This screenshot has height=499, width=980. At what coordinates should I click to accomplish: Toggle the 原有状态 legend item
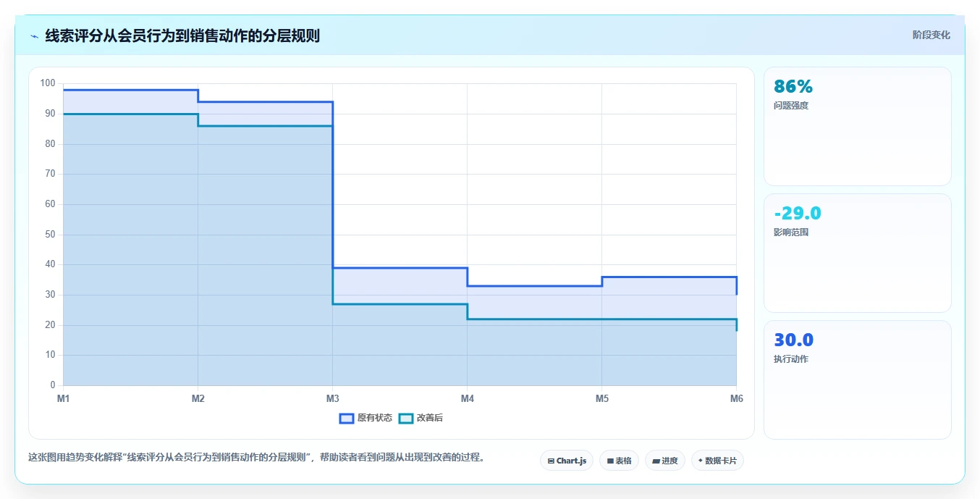[x=366, y=418]
